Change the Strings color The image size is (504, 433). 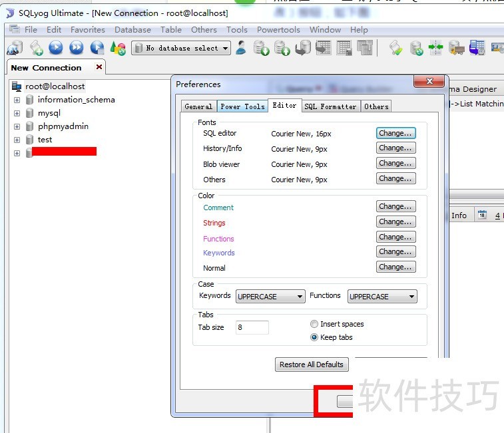pos(395,221)
